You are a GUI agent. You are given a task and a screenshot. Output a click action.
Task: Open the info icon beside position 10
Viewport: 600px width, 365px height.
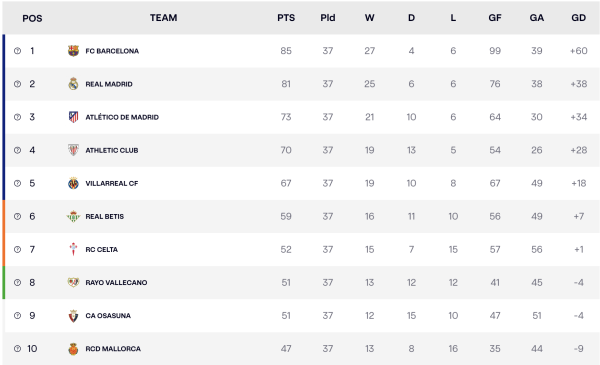[17, 349]
